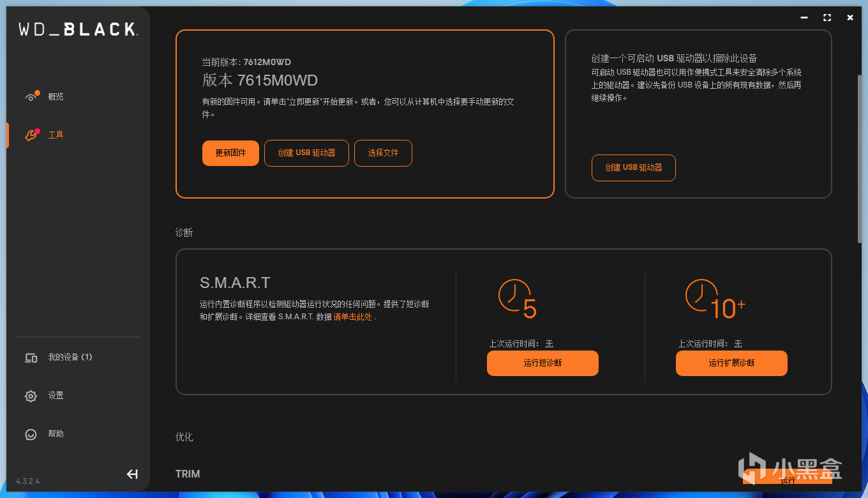Switch to the 工具 tools page
The image size is (868, 498).
(56, 135)
